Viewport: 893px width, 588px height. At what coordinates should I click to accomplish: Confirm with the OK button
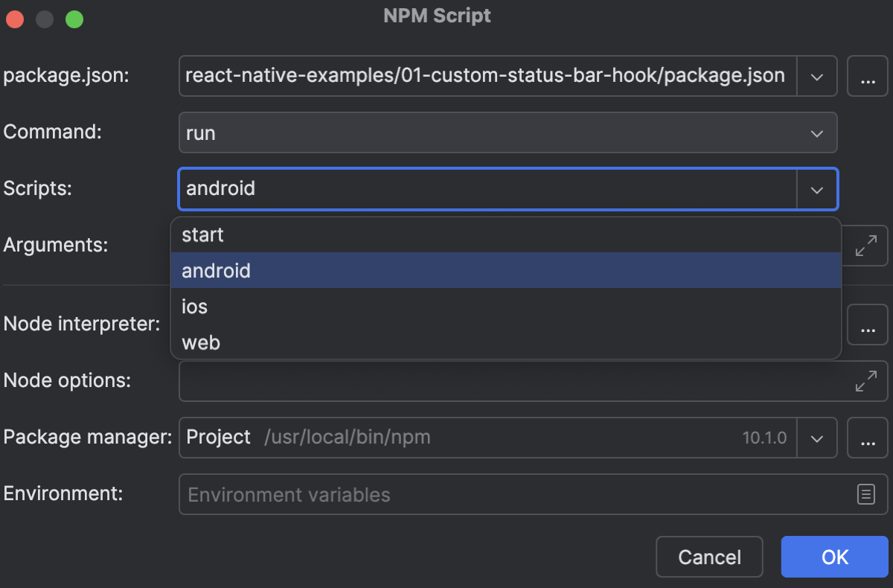tap(834, 557)
